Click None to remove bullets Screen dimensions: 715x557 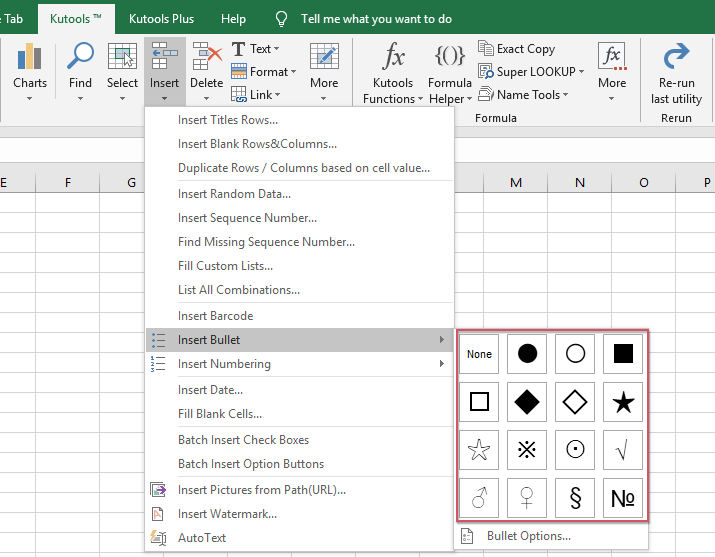[479, 354]
